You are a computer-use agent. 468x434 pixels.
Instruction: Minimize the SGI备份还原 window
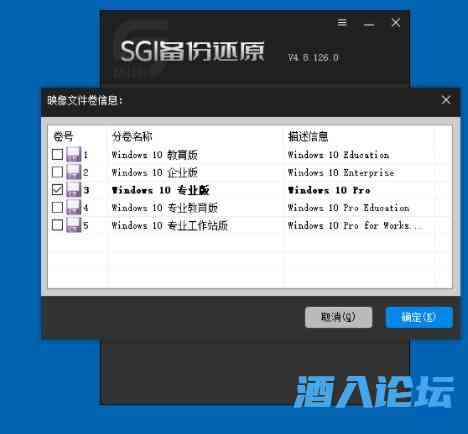(x=369, y=25)
